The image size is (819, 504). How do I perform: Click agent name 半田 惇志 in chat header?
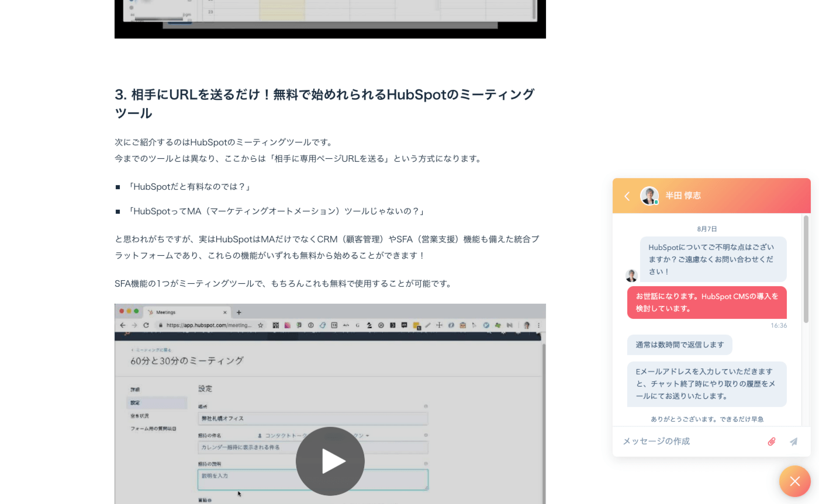tap(683, 196)
